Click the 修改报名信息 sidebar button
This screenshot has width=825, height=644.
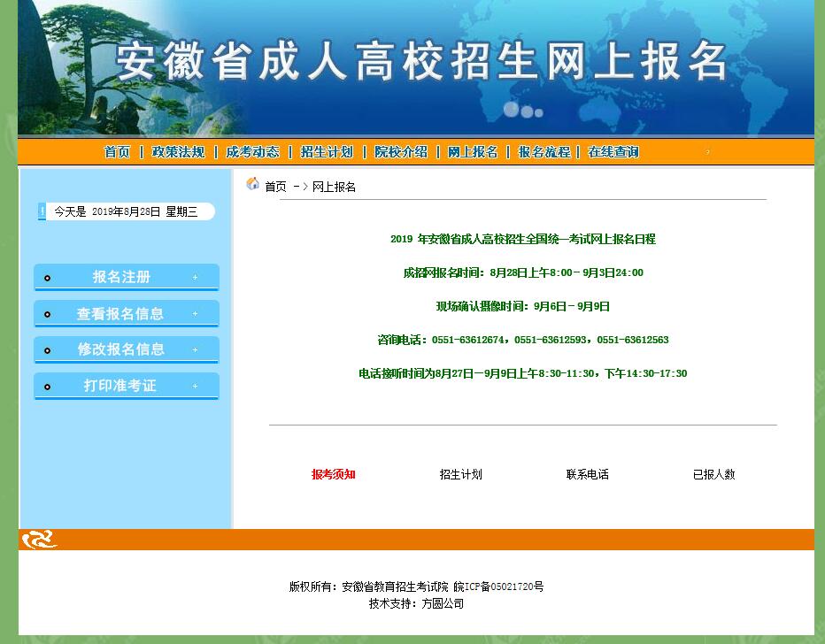pos(127,349)
